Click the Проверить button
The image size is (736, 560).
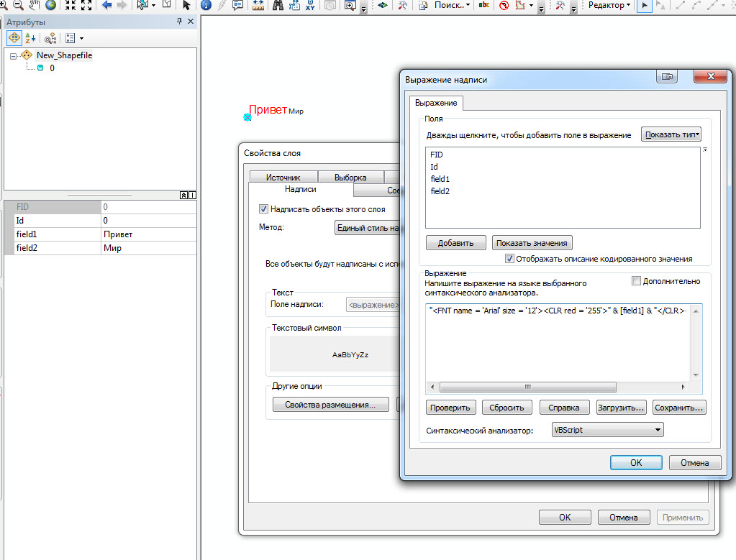(x=450, y=408)
